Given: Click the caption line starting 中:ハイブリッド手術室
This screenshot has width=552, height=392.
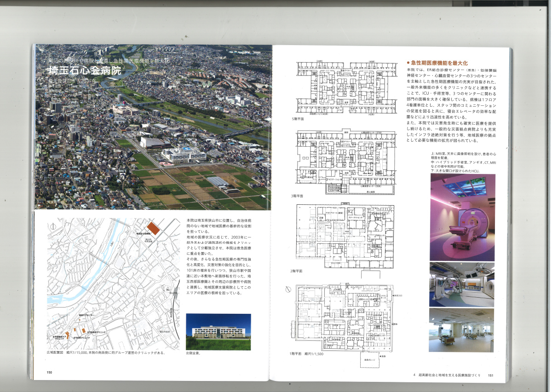Looking at the screenshot, I should [x=463, y=163].
